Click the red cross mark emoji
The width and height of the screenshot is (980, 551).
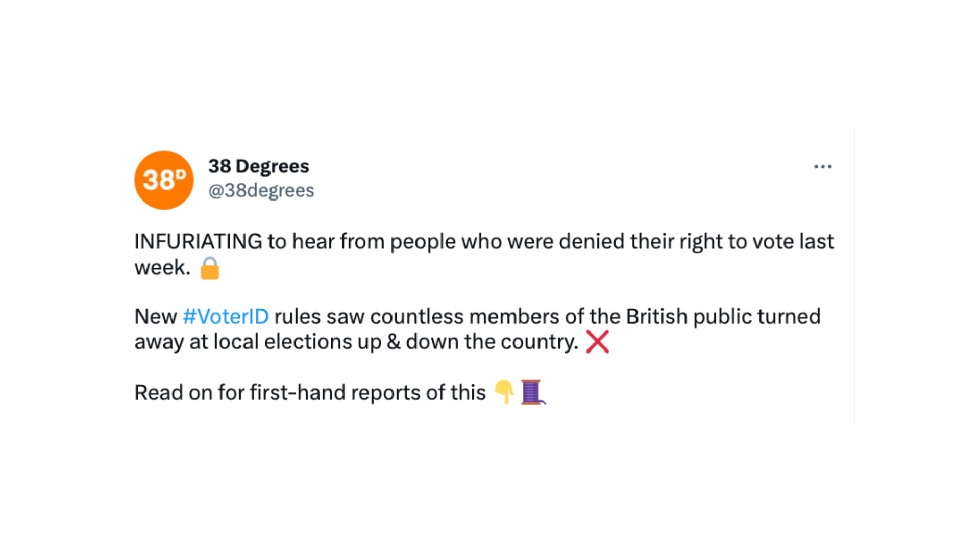(597, 342)
